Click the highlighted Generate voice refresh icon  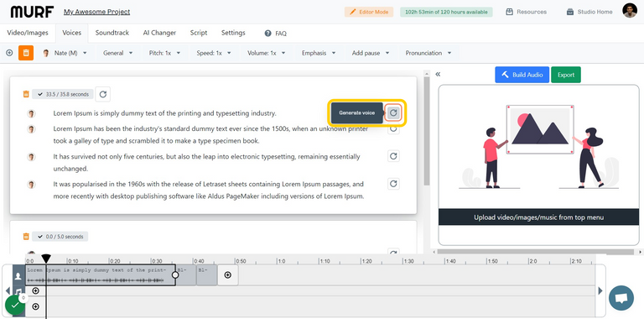[x=393, y=112]
